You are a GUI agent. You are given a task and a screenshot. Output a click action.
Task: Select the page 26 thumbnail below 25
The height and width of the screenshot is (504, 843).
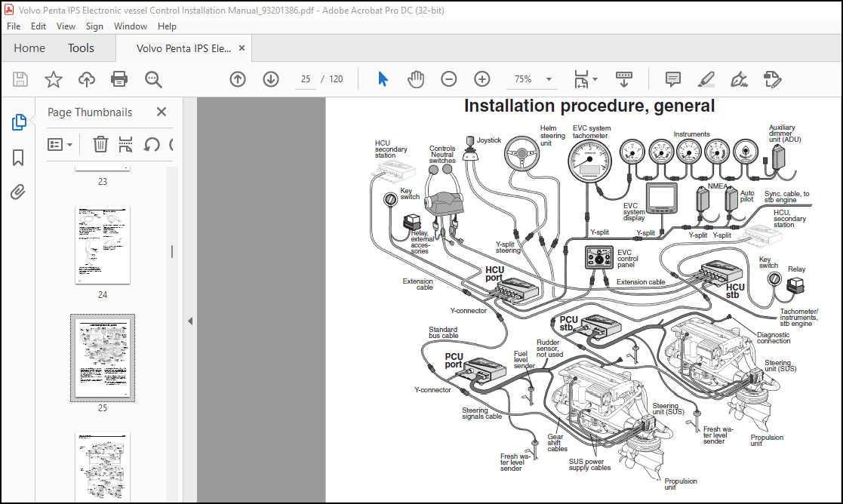click(103, 468)
